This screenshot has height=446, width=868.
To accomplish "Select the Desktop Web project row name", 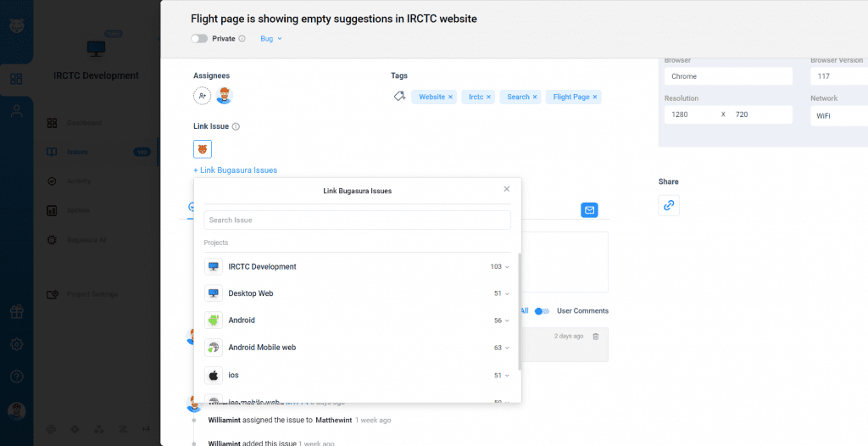I will (x=251, y=293).
